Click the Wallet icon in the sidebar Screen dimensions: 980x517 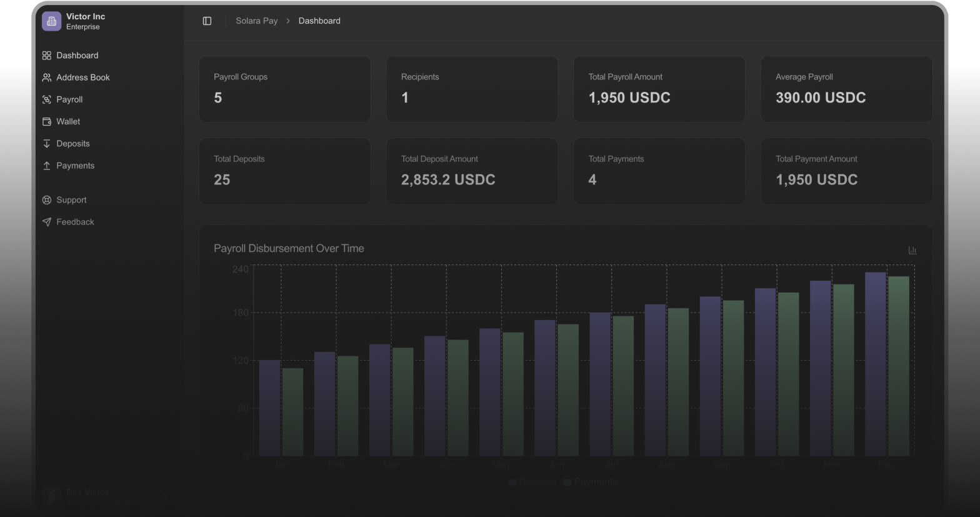point(47,121)
